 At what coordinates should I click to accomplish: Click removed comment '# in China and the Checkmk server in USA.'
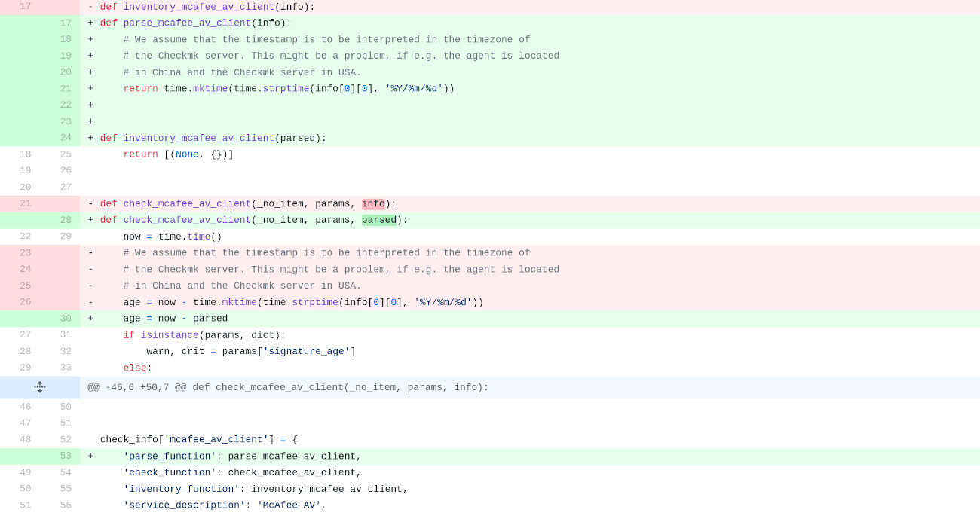(242, 286)
